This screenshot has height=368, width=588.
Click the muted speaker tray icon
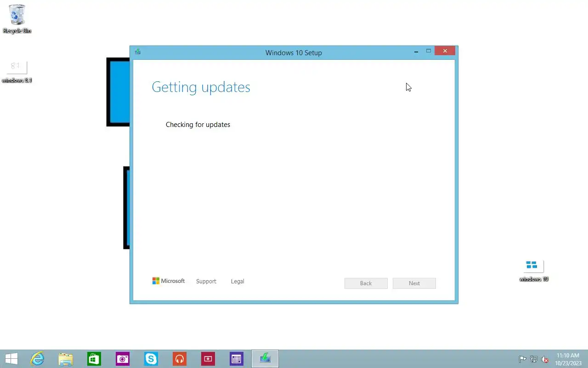pos(545,359)
